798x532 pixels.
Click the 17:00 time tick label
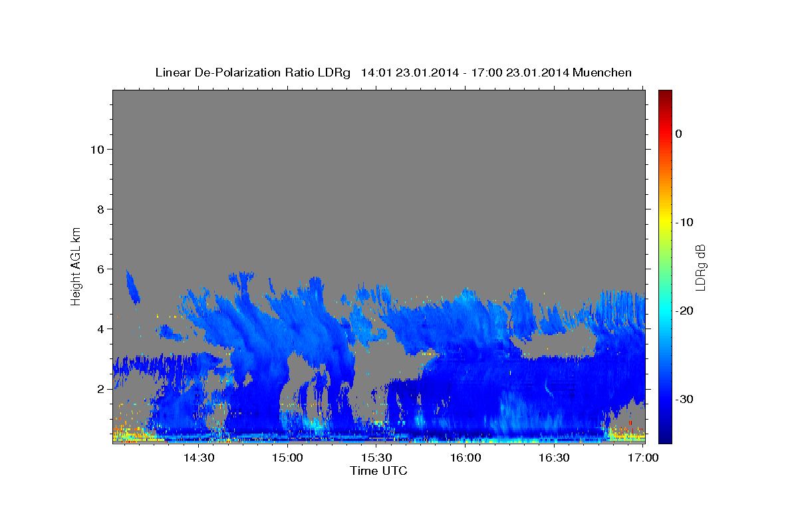643,458
